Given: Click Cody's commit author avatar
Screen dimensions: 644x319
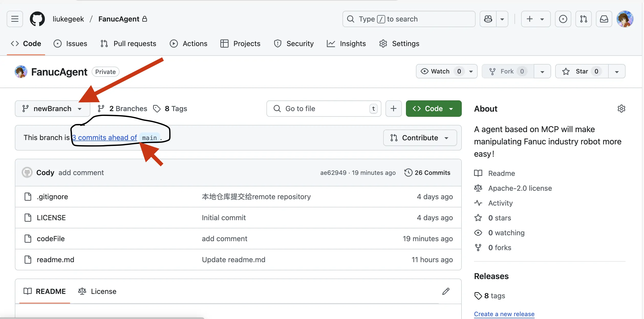Looking at the screenshot, I should tap(27, 173).
